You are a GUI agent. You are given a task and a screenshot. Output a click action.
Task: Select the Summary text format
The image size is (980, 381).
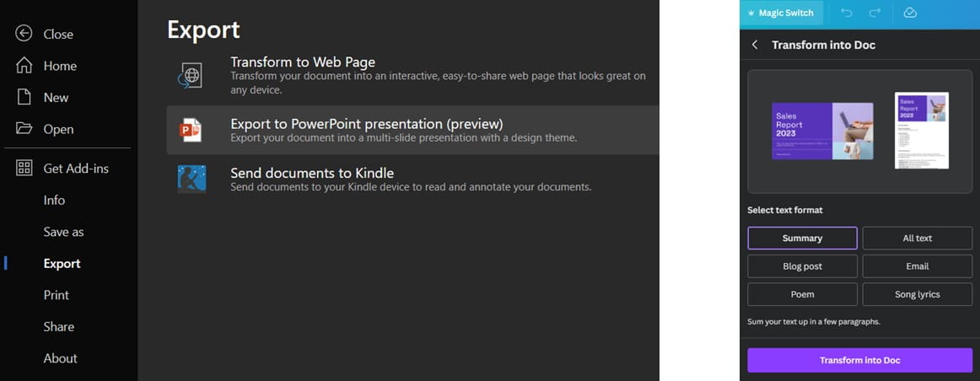pos(802,239)
